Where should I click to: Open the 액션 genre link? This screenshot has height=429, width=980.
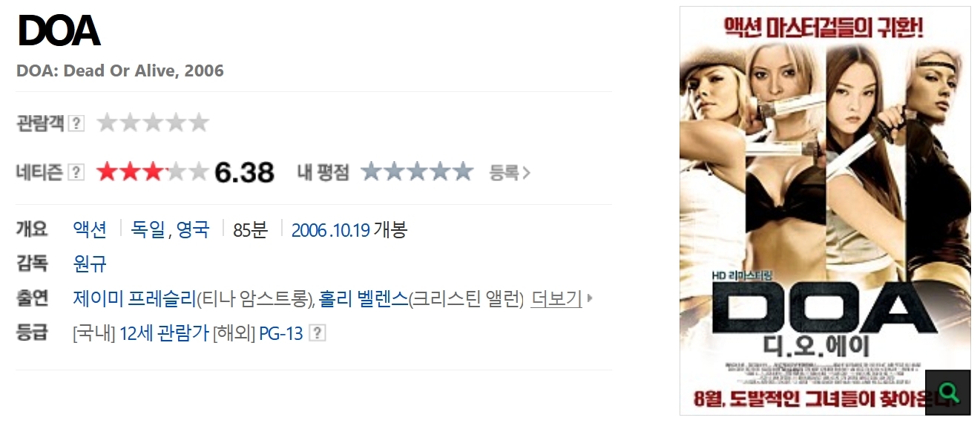[90, 229]
